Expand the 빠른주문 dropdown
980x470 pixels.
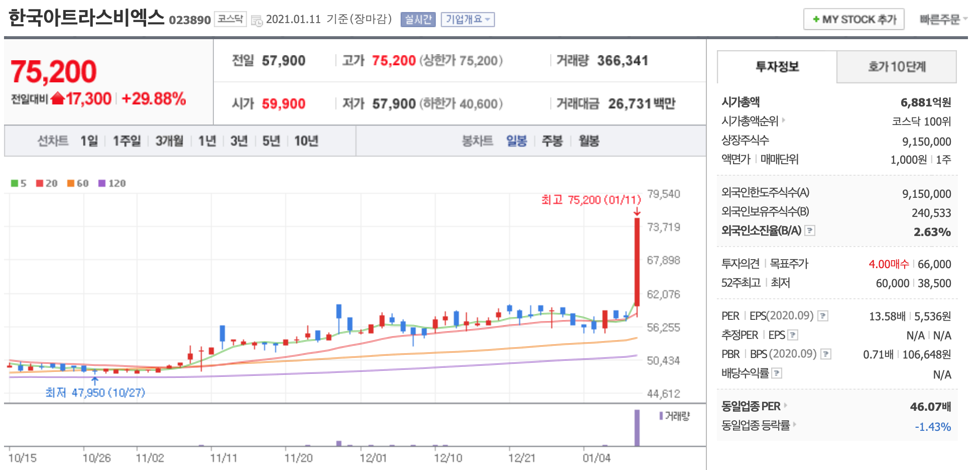coord(943,19)
